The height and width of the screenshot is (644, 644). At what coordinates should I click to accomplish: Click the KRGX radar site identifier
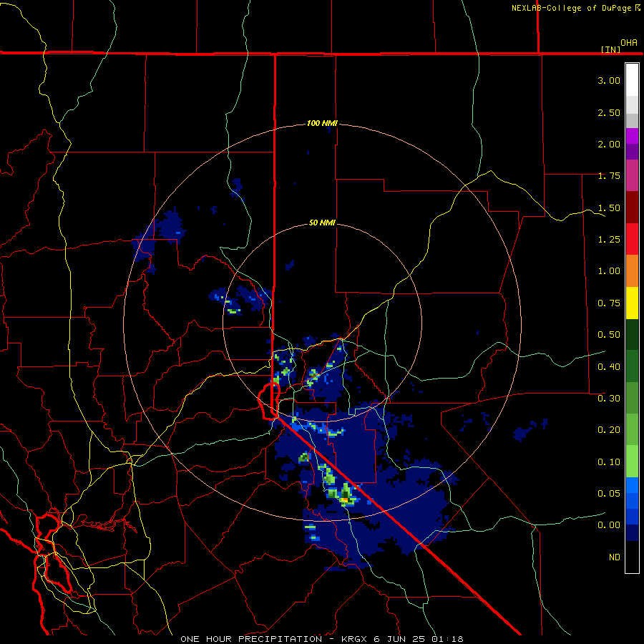(x=354, y=639)
